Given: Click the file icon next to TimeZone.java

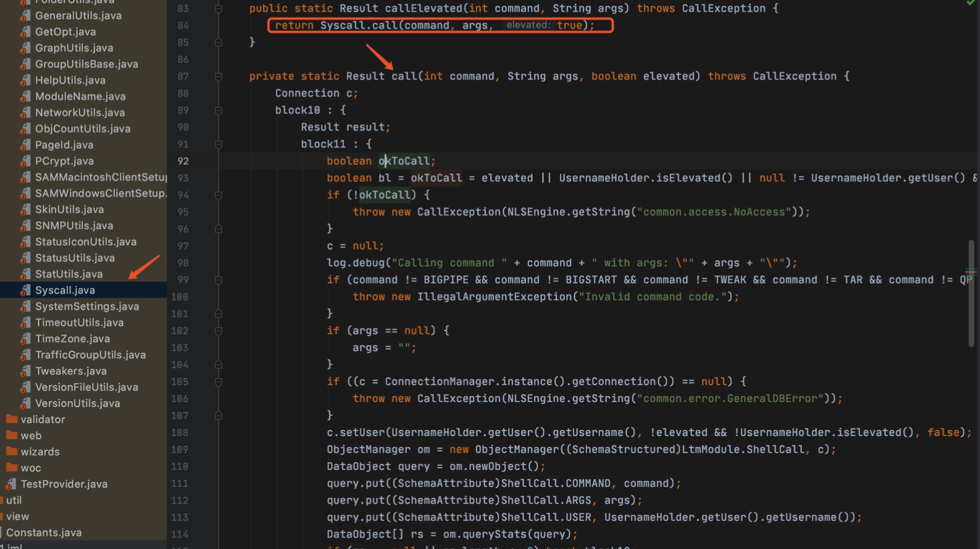Looking at the screenshot, I should [x=25, y=339].
